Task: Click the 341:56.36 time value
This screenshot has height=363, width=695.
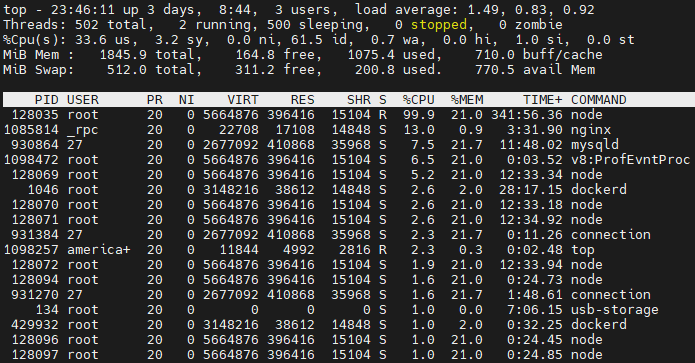Action: (527, 115)
